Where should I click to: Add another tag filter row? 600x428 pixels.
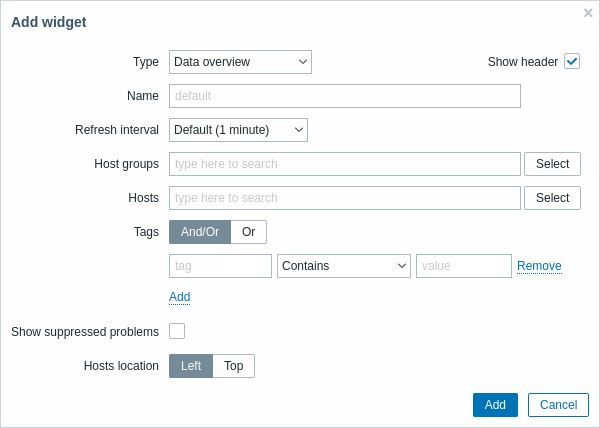[x=180, y=297]
